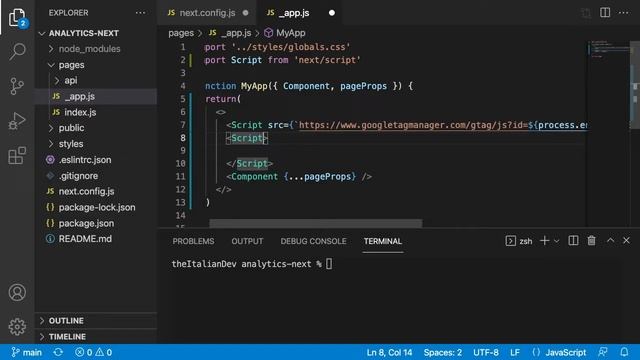Image resolution: width=640 pixels, height=360 pixels.
Task: Split the terminal panel
Action: (x=573, y=241)
